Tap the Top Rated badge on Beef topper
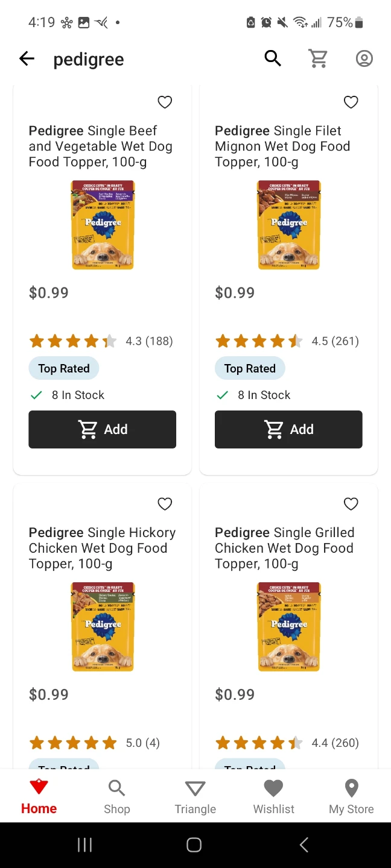The width and height of the screenshot is (391, 868). coord(63,368)
